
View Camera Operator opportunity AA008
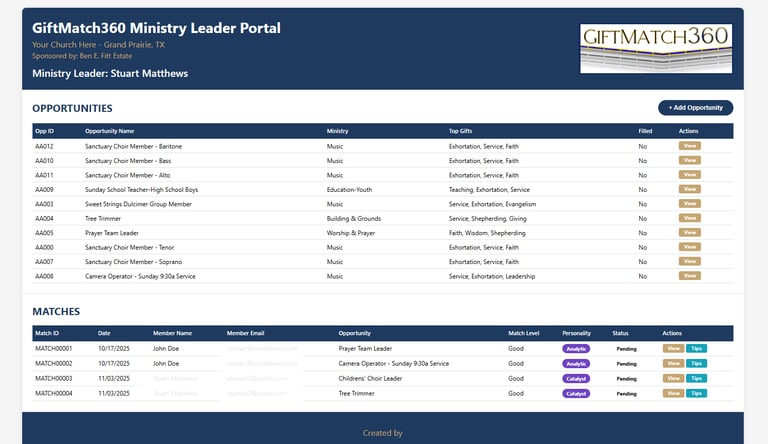tap(690, 276)
